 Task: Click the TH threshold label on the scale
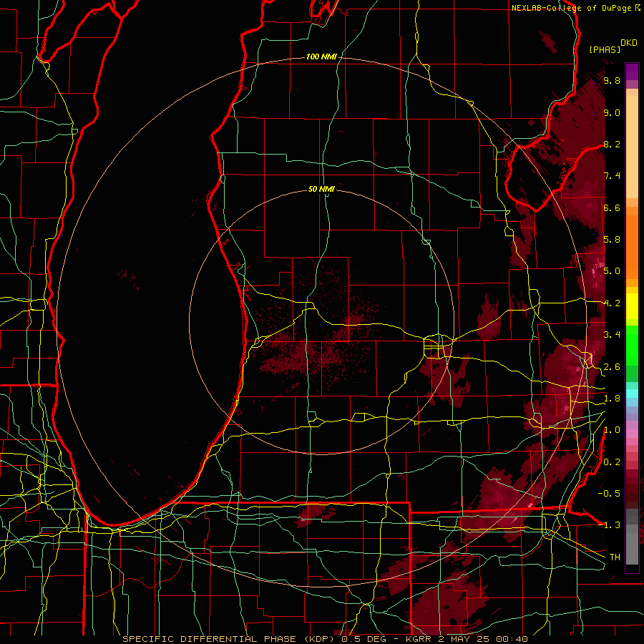[x=615, y=557]
